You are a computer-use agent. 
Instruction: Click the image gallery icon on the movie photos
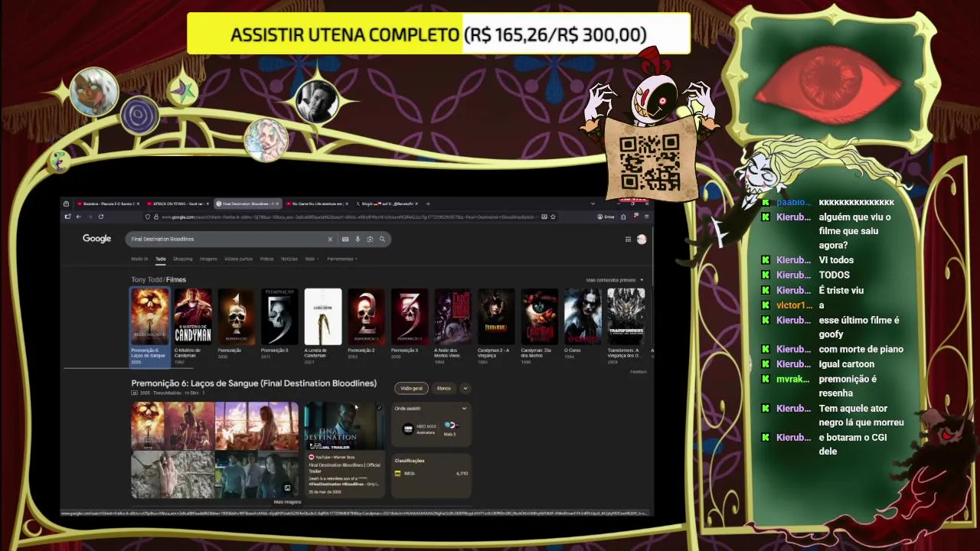(x=288, y=488)
